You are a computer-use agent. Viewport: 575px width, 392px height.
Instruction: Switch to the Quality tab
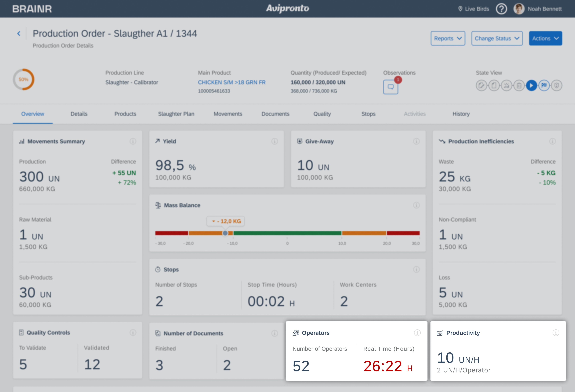click(x=322, y=114)
